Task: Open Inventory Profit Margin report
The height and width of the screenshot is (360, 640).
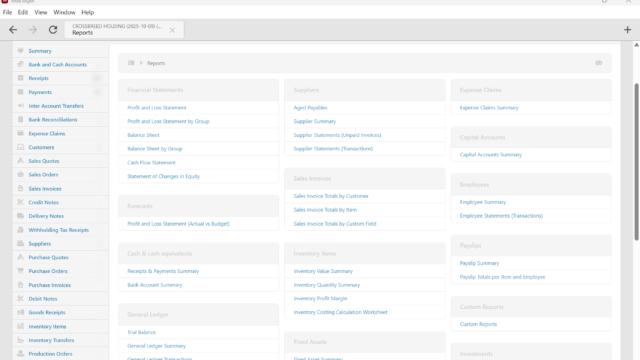Action: [320, 298]
